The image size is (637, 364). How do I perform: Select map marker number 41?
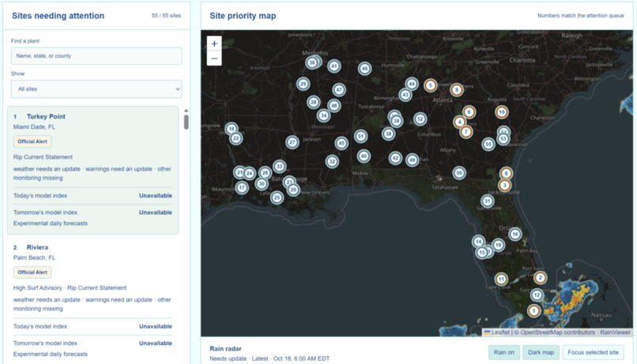[334, 66]
